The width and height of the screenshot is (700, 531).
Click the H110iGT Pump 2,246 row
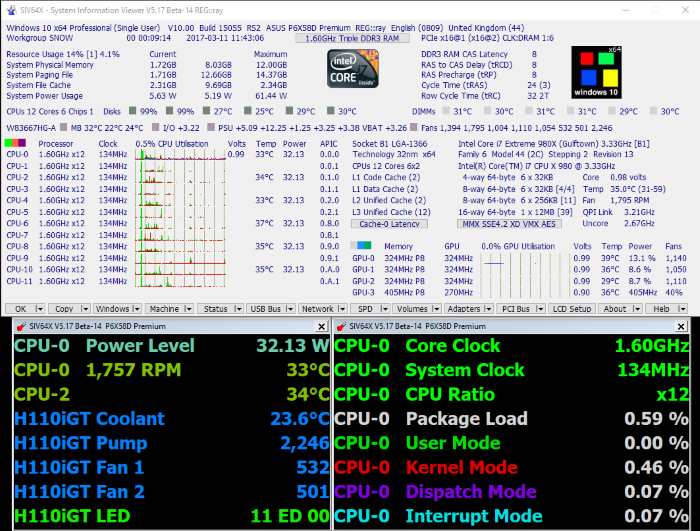(x=172, y=443)
